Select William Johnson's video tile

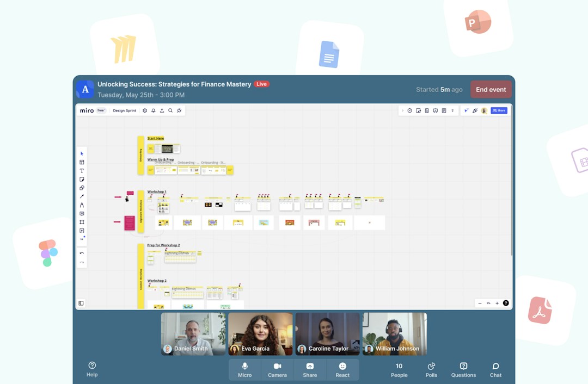tap(395, 334)
